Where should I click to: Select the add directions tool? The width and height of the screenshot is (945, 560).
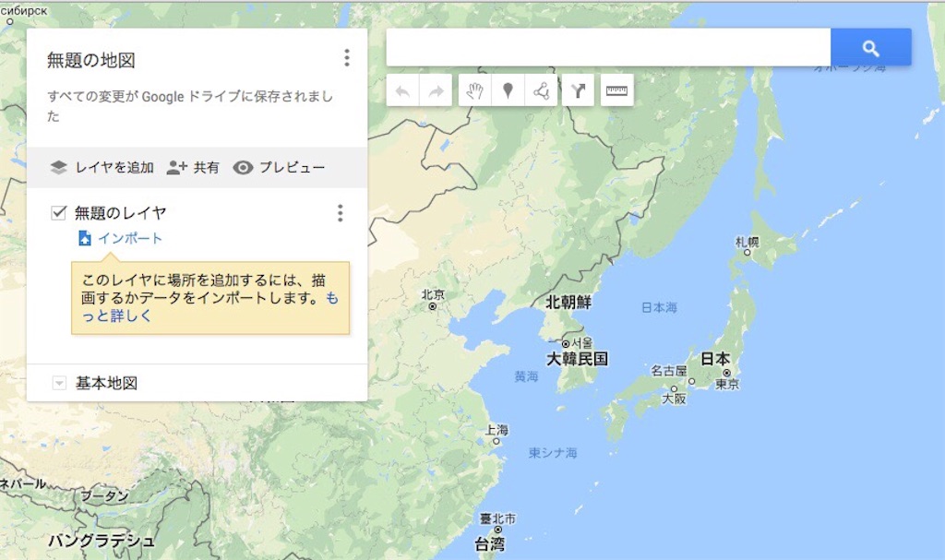578,90
